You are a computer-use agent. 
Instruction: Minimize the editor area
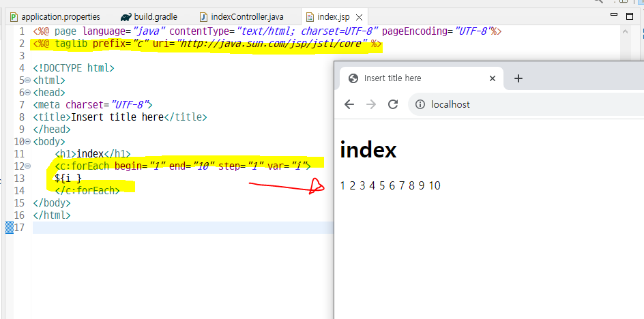(614, 15)
